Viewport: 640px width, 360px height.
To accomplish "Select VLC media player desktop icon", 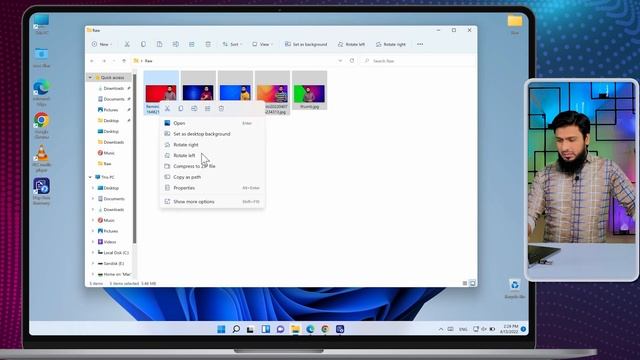I will click(41, 158).
